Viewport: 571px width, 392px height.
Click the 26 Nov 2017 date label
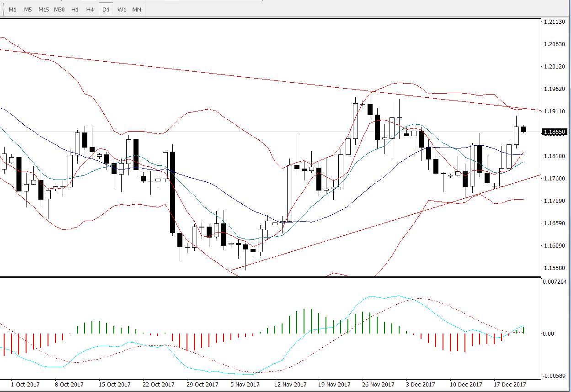[x=379, y=385]
